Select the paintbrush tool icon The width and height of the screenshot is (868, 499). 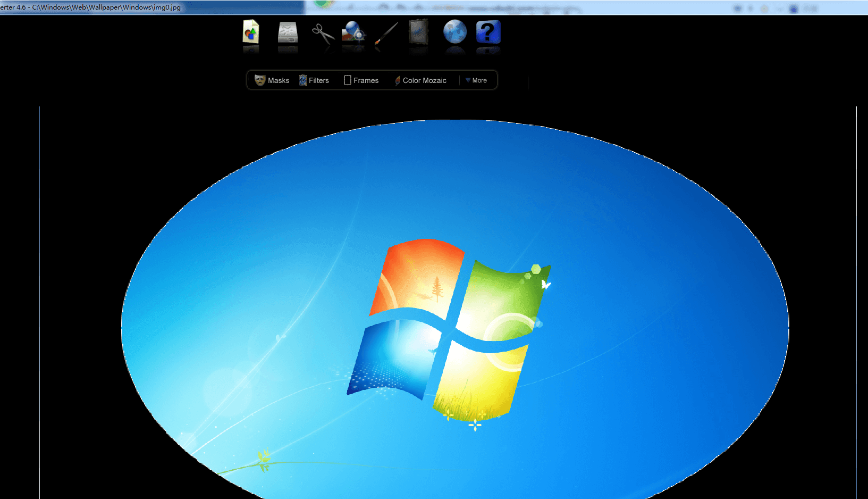point(386,34)
